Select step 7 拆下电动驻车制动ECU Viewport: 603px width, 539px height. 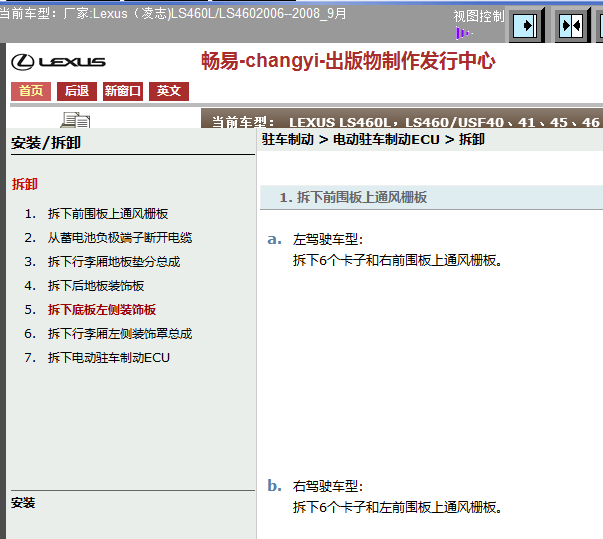108,358
